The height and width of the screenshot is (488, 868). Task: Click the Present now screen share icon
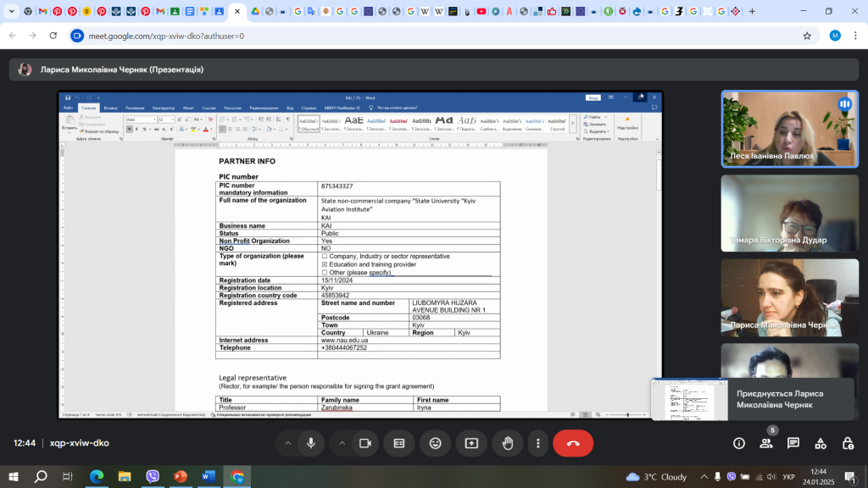tap(471, 443)
